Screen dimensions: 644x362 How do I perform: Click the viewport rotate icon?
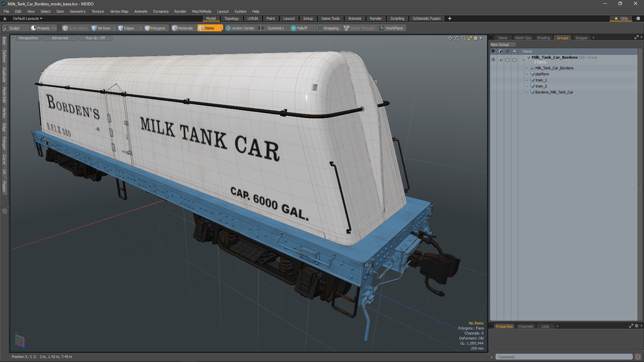[x=457, y=38]
